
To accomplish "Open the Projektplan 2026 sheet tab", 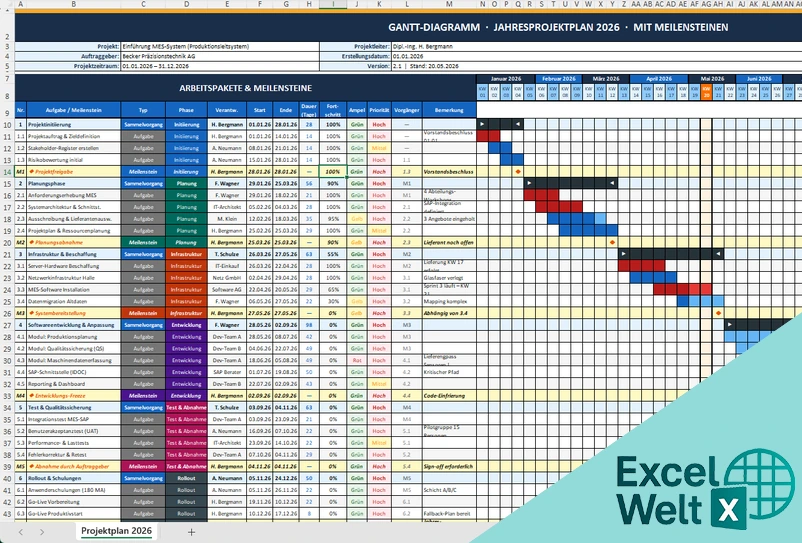I will point(117,531).
